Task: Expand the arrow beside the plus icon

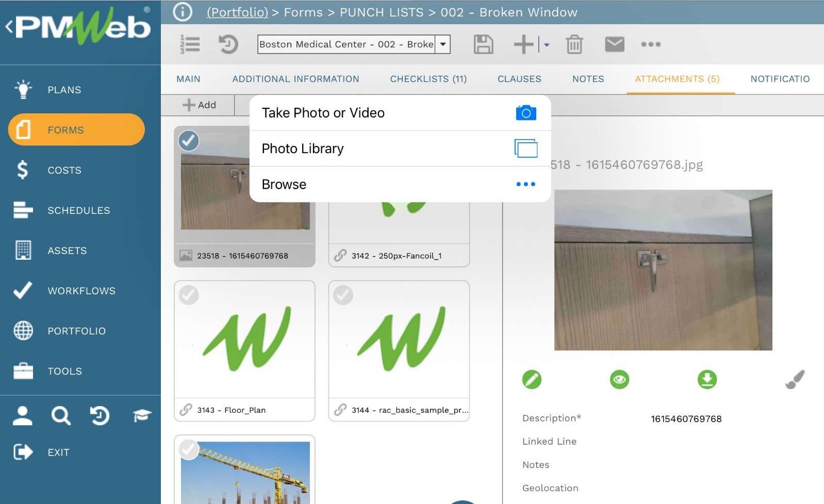Action: point(547,45)
